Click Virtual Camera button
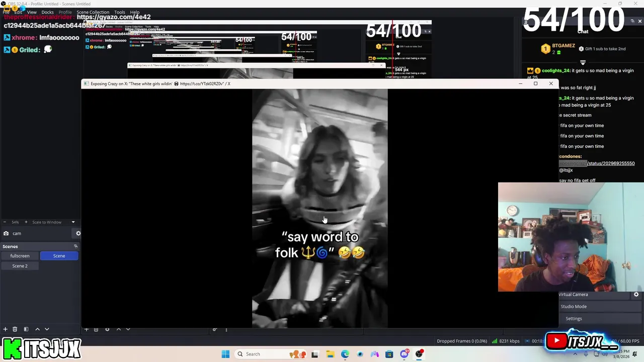Screen dimensions: 644x362 pos(595,295)
